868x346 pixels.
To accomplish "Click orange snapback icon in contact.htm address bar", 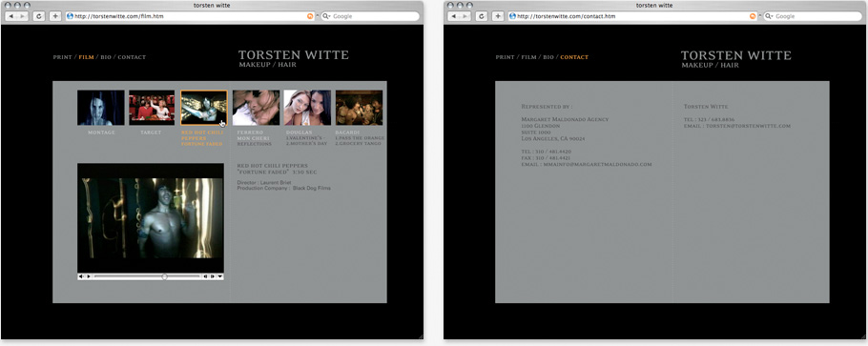I will coord(753,16).
